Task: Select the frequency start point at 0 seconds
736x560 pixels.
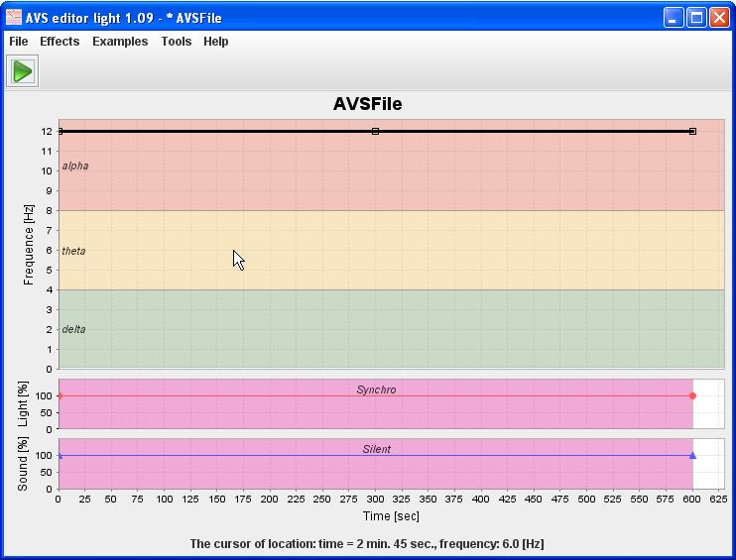Action: pyautogui.click(x=60, y=131)
